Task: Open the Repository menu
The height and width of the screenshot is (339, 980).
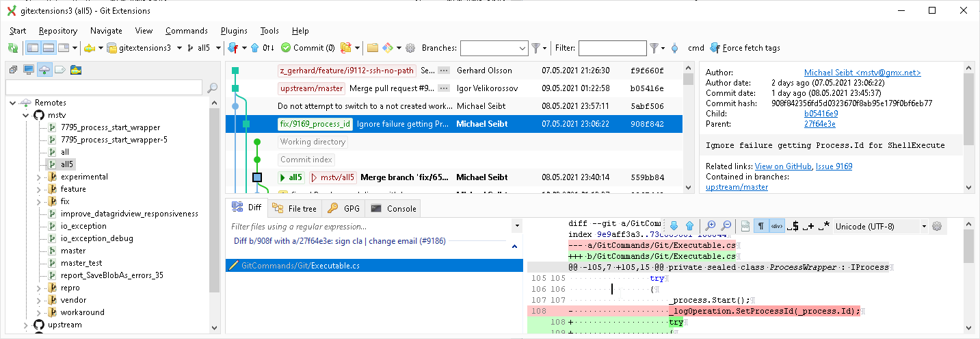Action: coord(58,31)
